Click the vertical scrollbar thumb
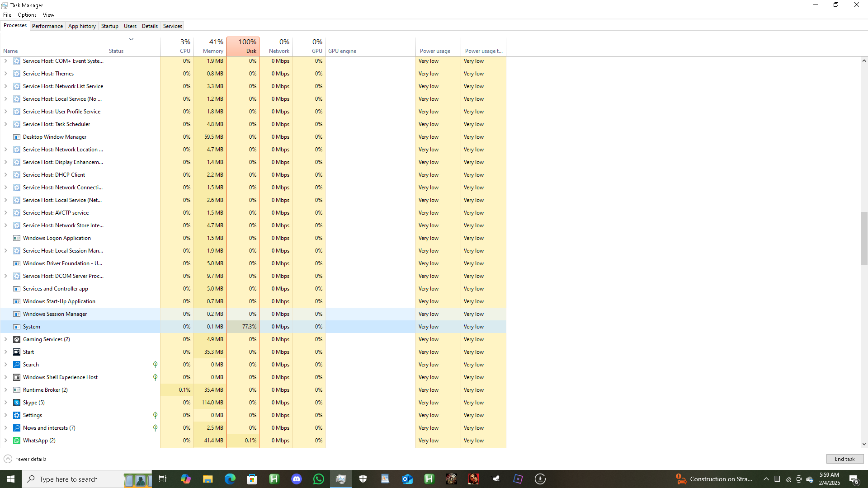The width and height of the screenshot is (868, 488). (864, 238)
